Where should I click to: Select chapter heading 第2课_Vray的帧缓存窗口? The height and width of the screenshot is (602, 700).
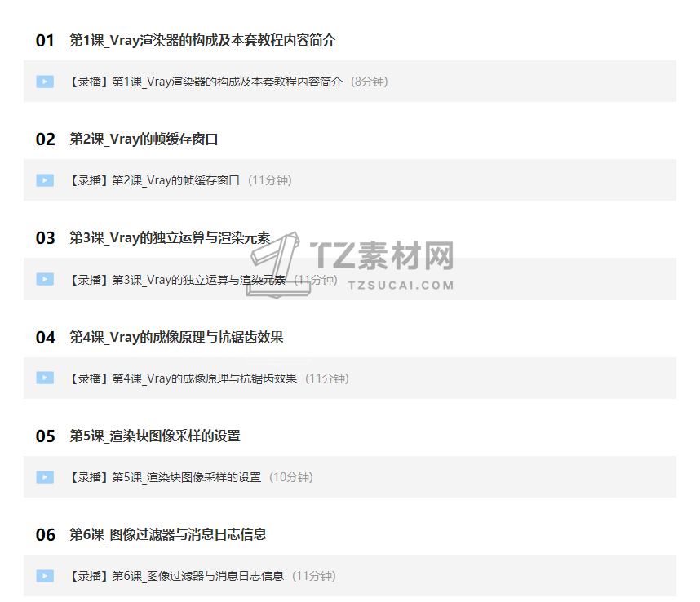(144, 139)
